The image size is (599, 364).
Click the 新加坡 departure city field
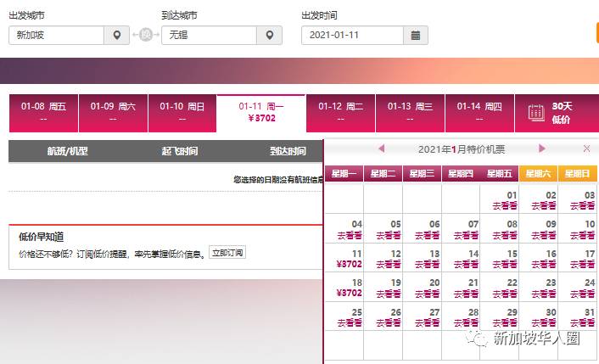pos(57,35)
